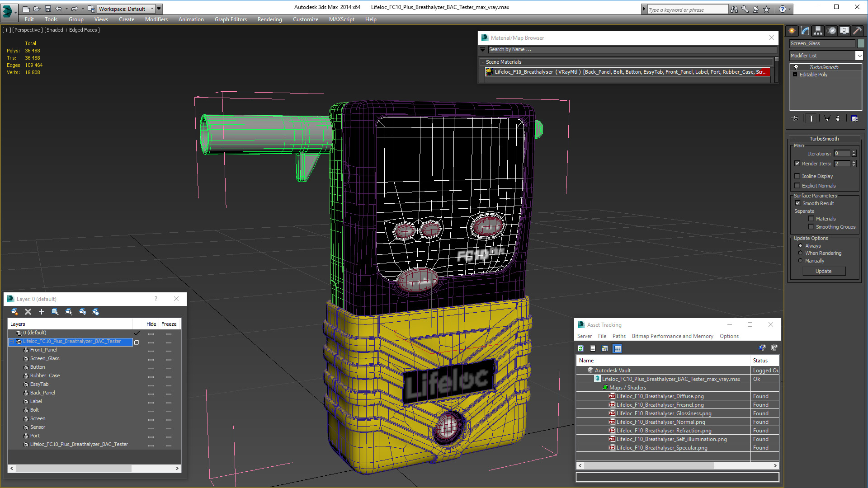Click Freeze/Unfreeze All Layers icon
This screenshot has width=868, height=488.
[96, 312]
